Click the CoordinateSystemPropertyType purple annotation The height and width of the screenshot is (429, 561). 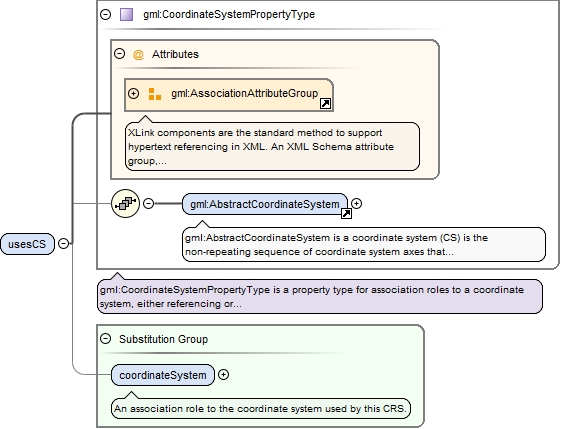pos(320,297)
